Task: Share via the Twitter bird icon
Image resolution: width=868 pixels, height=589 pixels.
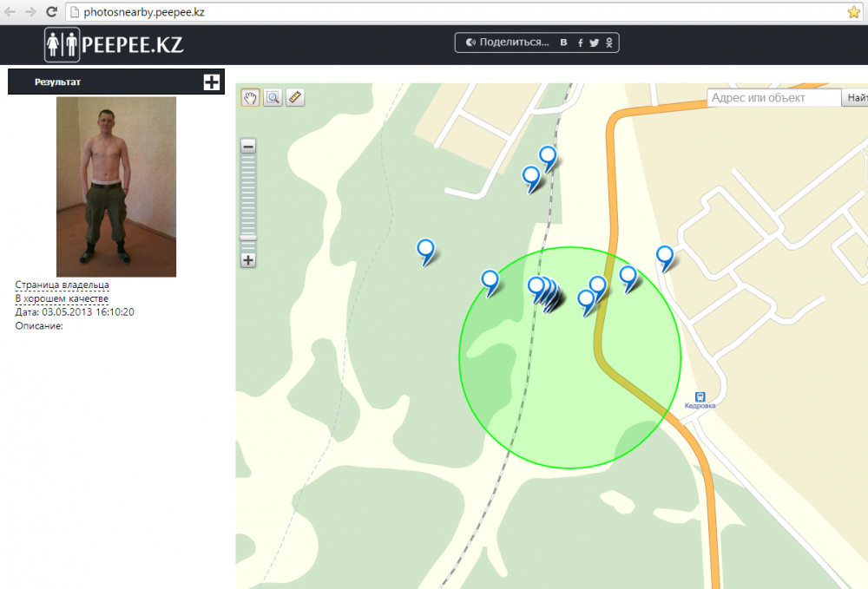Action: click(594, 43)
